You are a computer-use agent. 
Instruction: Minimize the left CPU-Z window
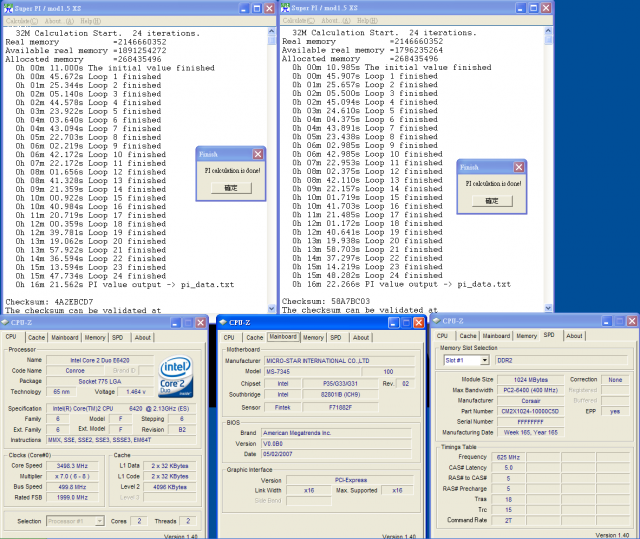point(176,323)
